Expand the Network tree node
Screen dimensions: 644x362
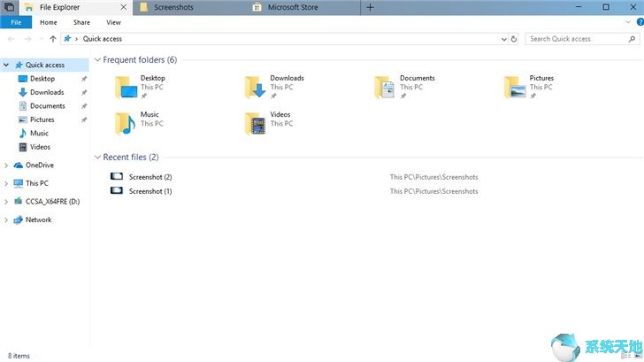(x=6, y=220)
